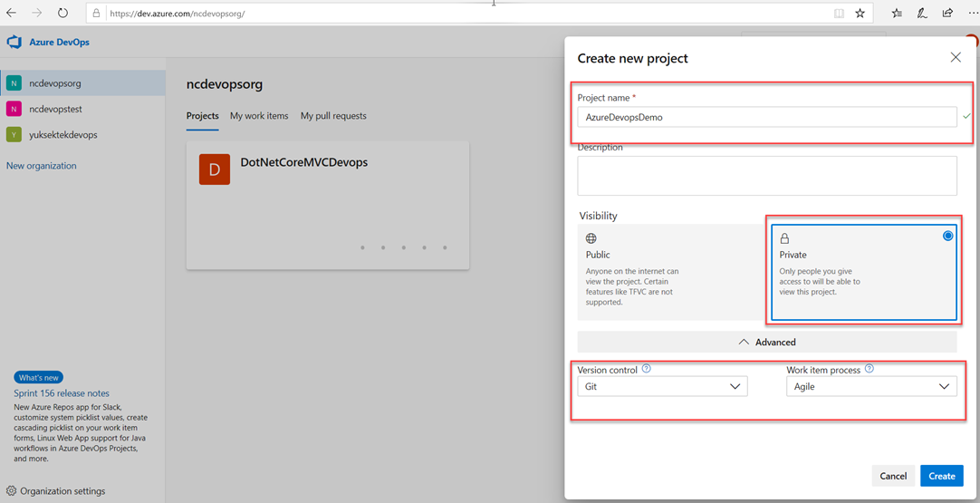This screenshot has width=980, height=503.
Task: Click the Private lock icon
Action: [784, 238]
